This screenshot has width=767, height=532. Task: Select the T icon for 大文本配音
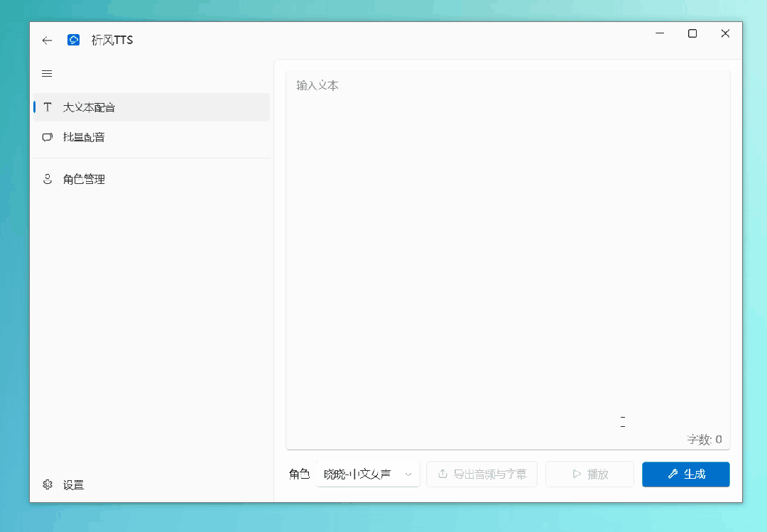tap(48, 107)
